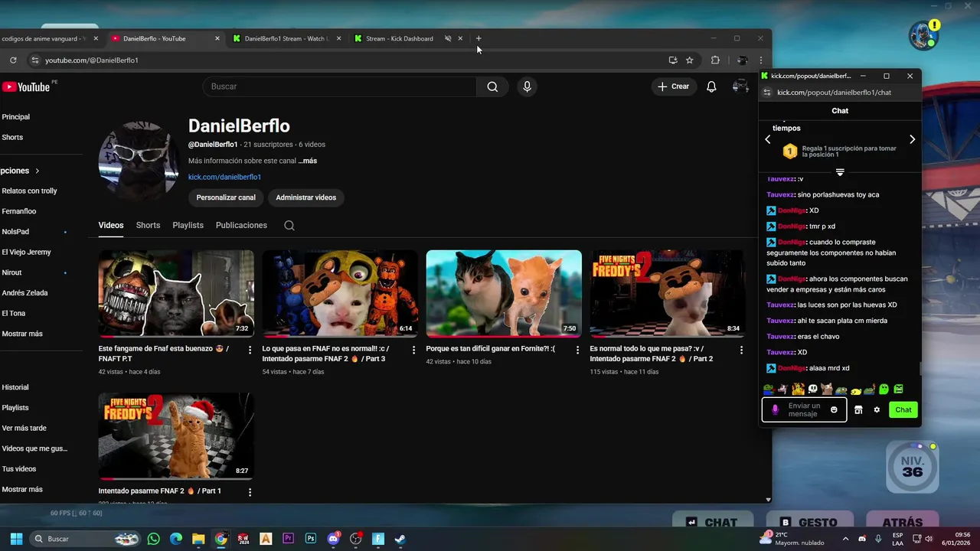Go to previous leaderboard slide in Kick chat
This screenshot has width=980, height=551.
coord(768,139)
